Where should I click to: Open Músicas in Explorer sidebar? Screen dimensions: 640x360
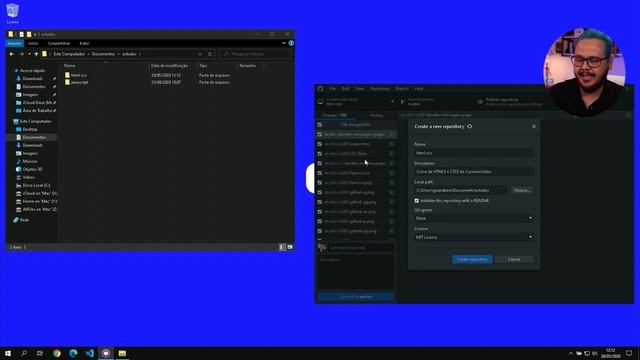[30, 161]
